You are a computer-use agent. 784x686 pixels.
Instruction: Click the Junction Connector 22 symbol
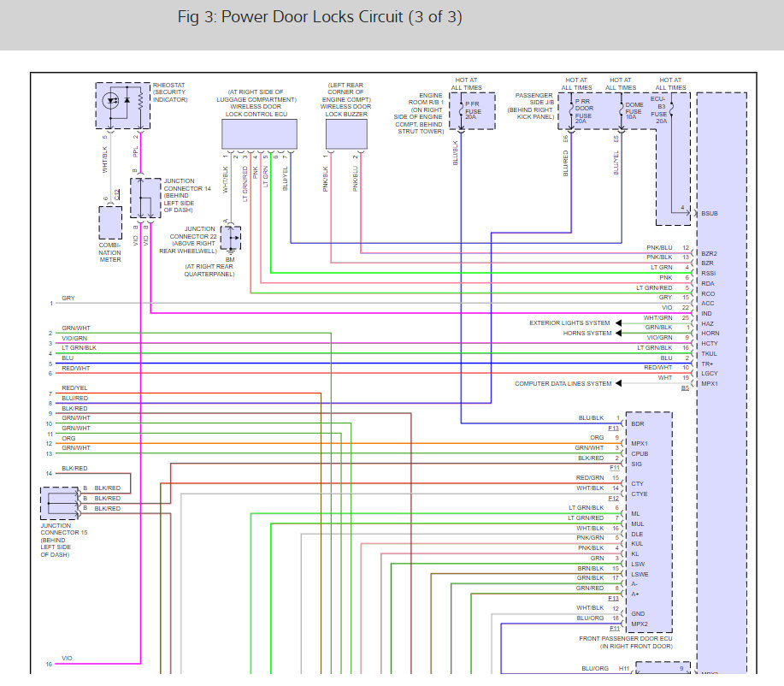tap(231, 238)
